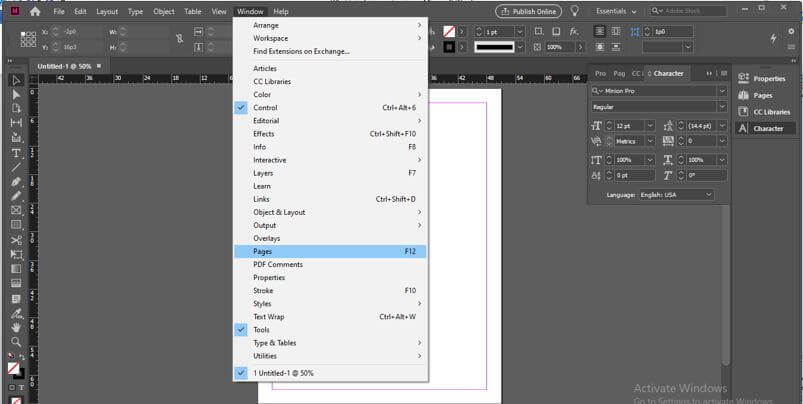The width and height of the screenshot is (803, 404).
Task: Open the font family dropdown
Action: point(722,91)
